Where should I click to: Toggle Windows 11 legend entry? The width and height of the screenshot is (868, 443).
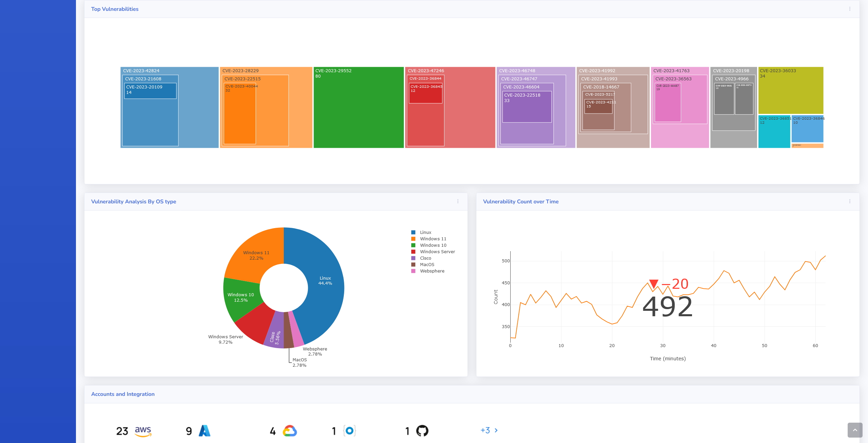pos(433,239)
